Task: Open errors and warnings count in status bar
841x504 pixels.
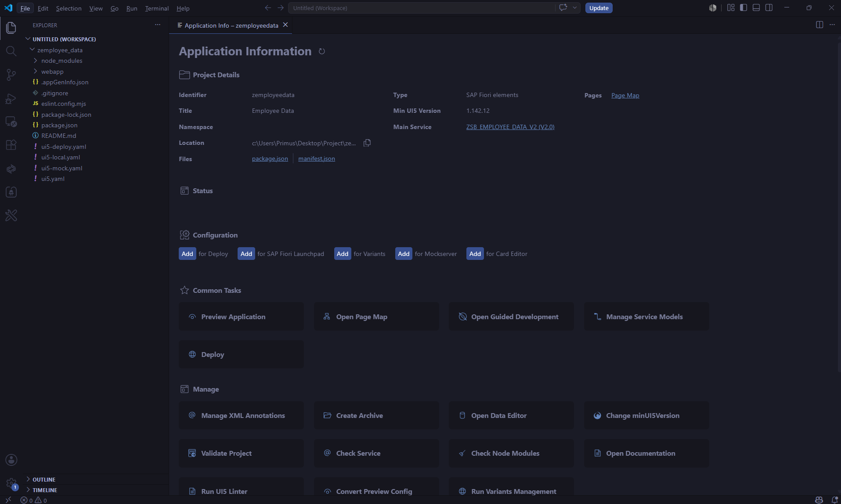Action: point(34,500)
